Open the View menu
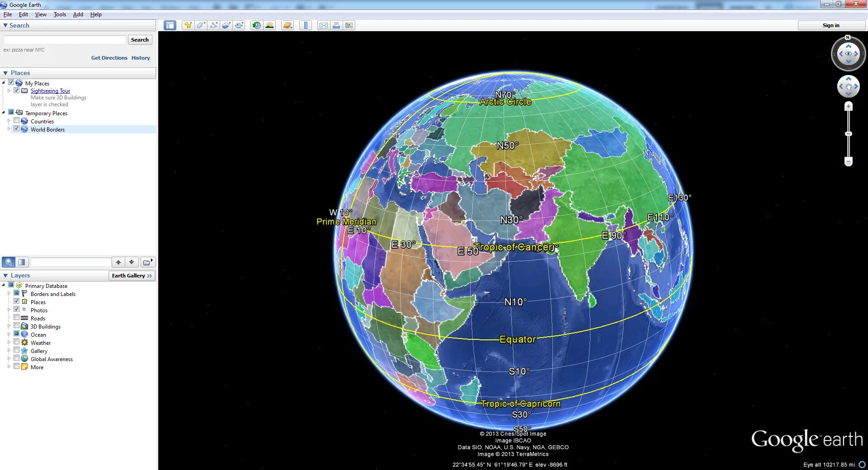Screen dimensions: 868x470 click(x=41, y=14)
